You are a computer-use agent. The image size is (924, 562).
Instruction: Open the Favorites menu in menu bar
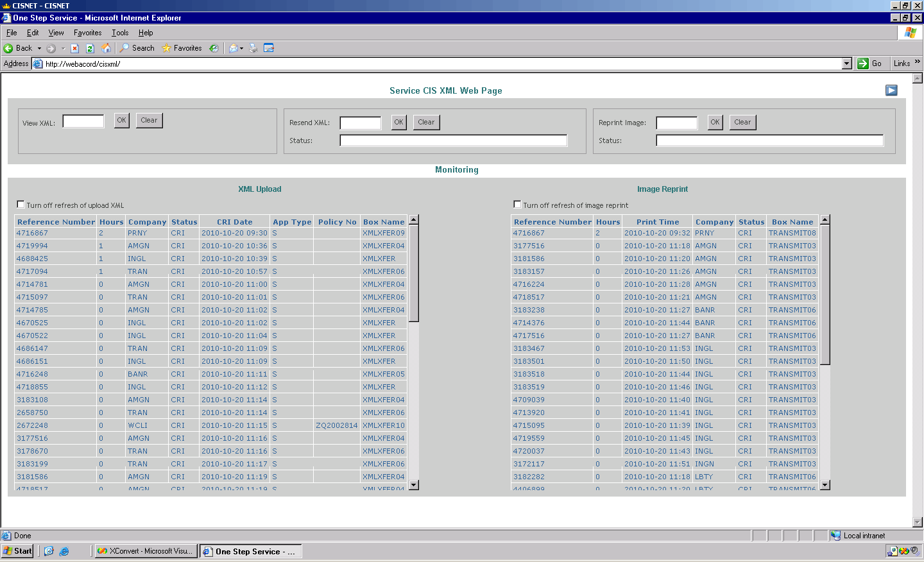87,33
